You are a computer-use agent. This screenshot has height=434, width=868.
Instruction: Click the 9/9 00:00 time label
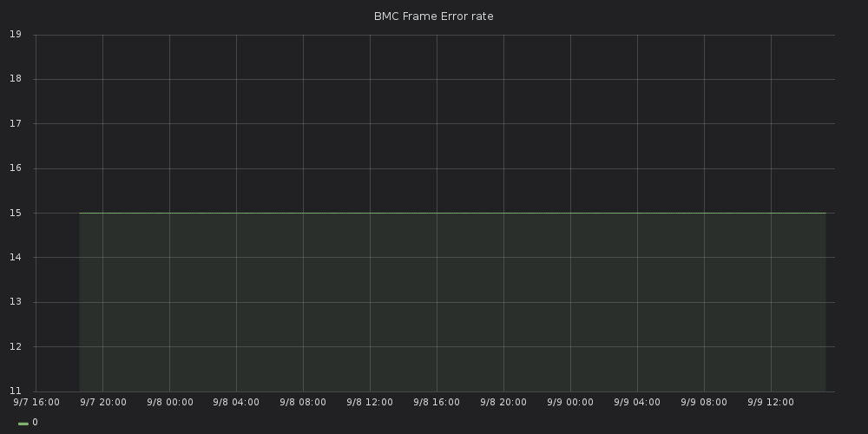click(x=570, y=403)
